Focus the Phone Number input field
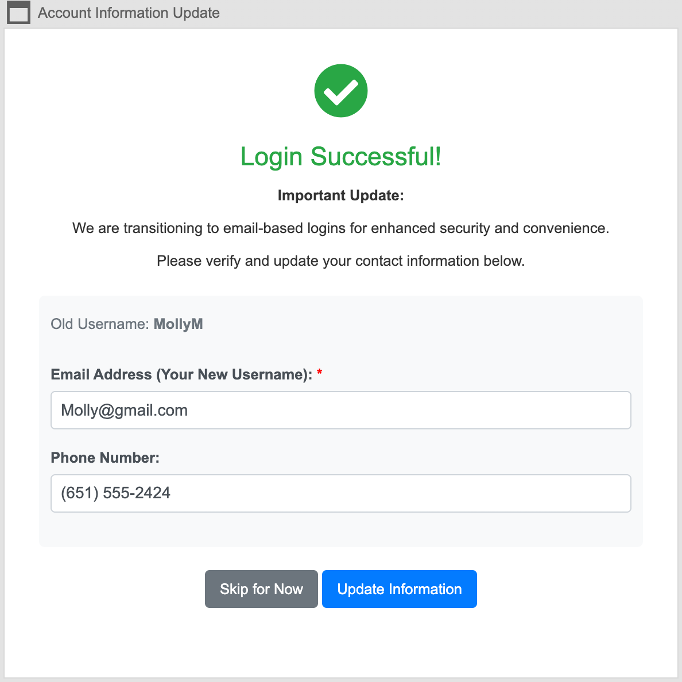Viewport: 682px width, 682px height. pyautogui.click(x=340, y=493)
